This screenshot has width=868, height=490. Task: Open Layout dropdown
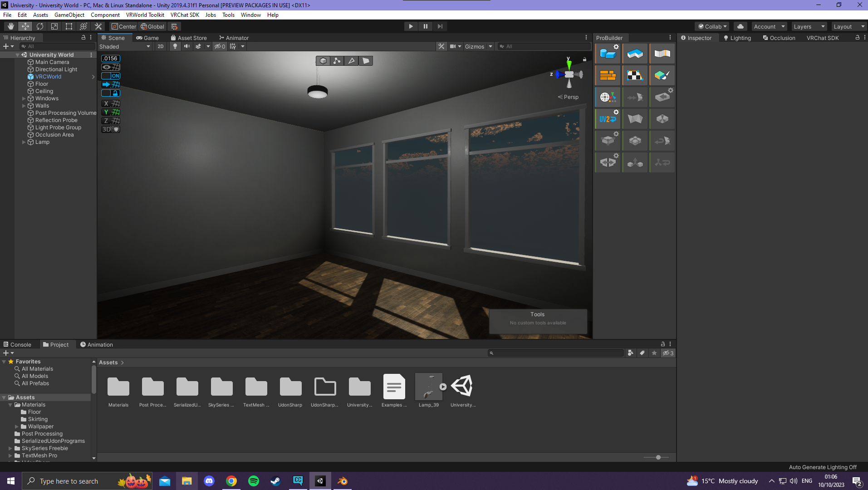click(849, 26)
